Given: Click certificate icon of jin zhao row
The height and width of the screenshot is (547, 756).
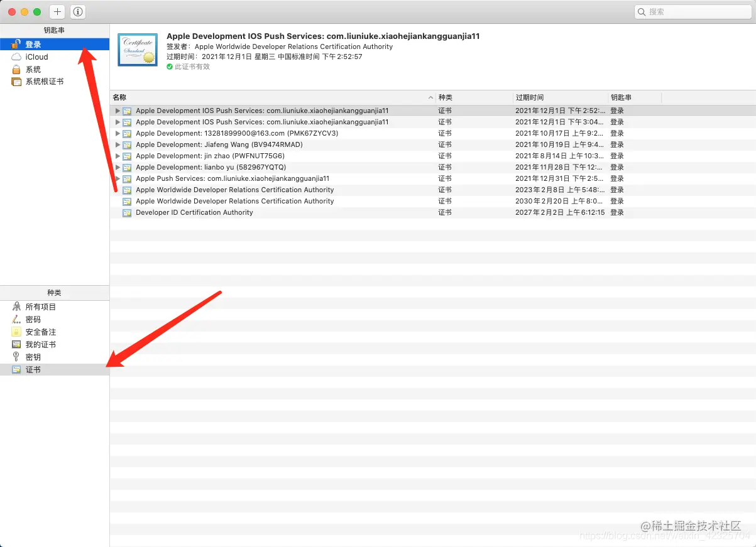Looking at the screenshot, I should pos(127,156).
